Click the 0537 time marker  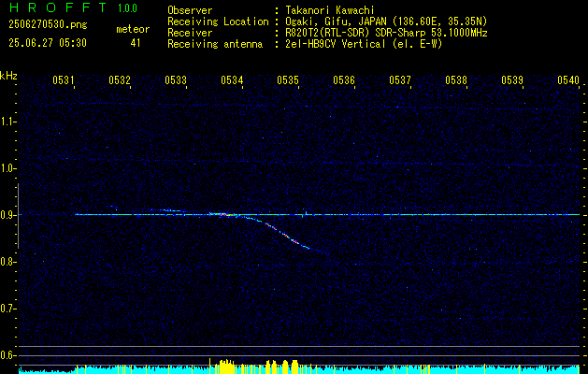click(400, 80)
